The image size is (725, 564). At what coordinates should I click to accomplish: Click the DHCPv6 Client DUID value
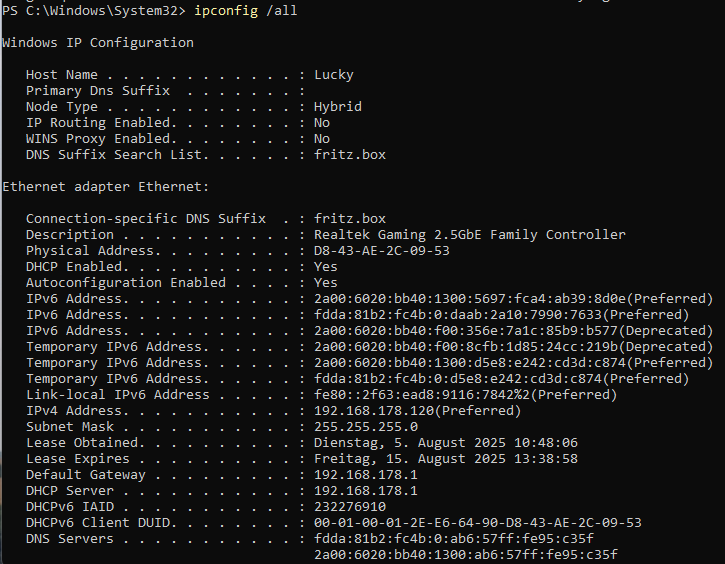pos(478,523)
